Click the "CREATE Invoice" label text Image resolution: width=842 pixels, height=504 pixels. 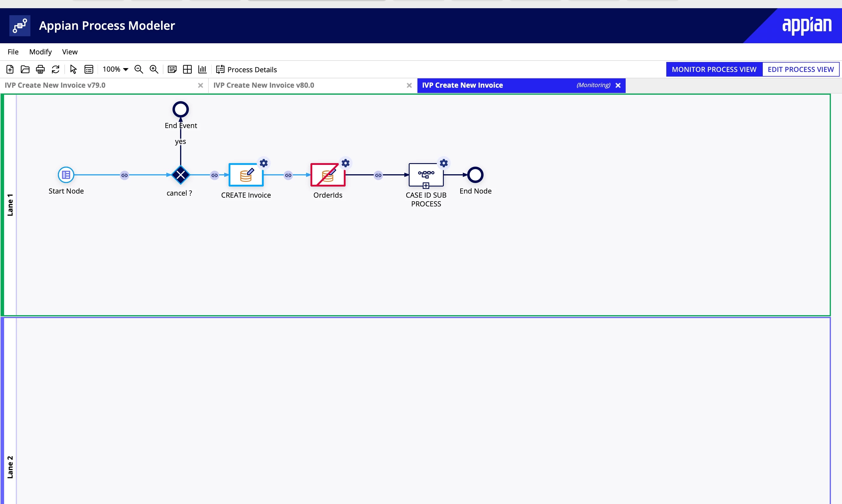(246, 195)
